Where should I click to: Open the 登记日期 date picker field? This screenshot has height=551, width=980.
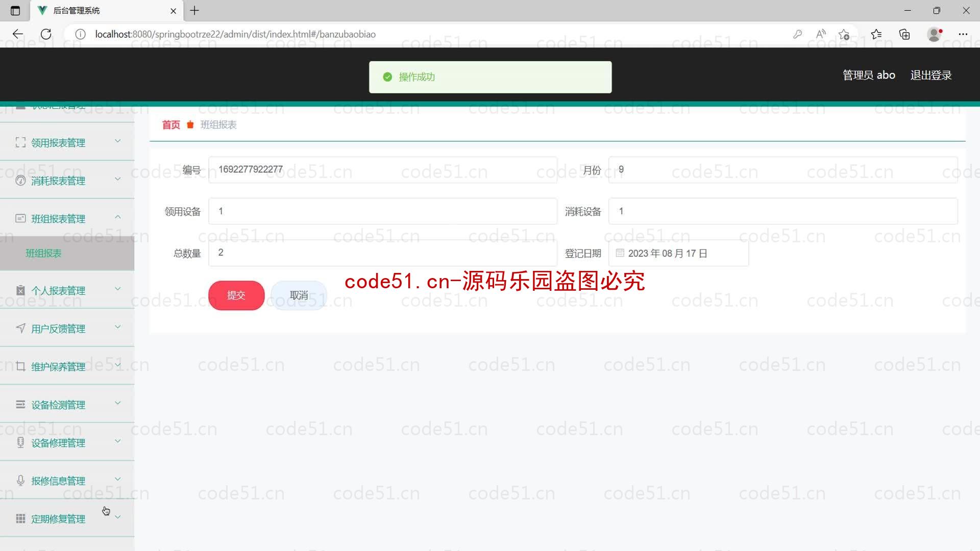678,253
